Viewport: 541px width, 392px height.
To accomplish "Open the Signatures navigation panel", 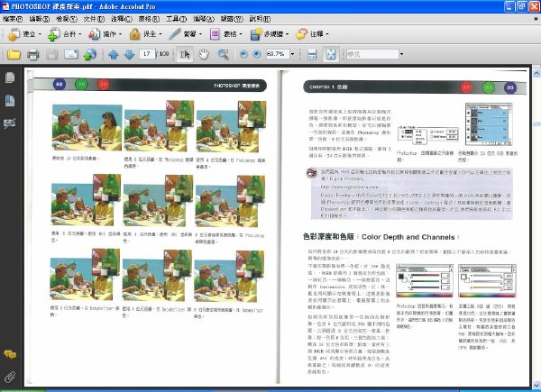I will [x=10, y=123].
